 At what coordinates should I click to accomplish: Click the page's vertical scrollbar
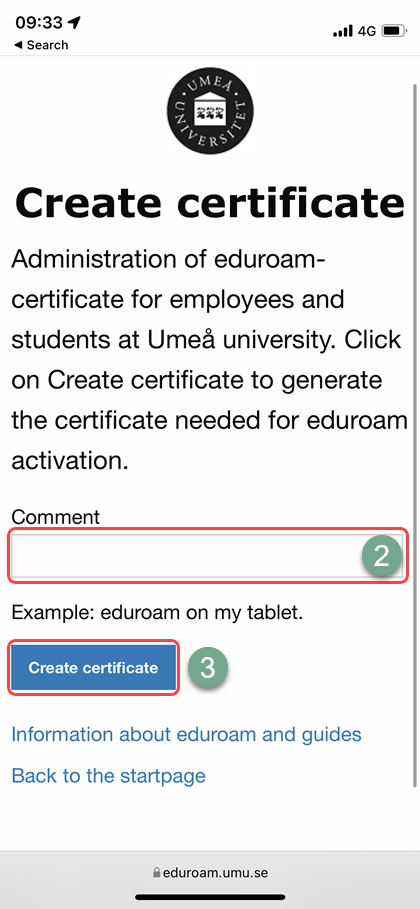415,435
